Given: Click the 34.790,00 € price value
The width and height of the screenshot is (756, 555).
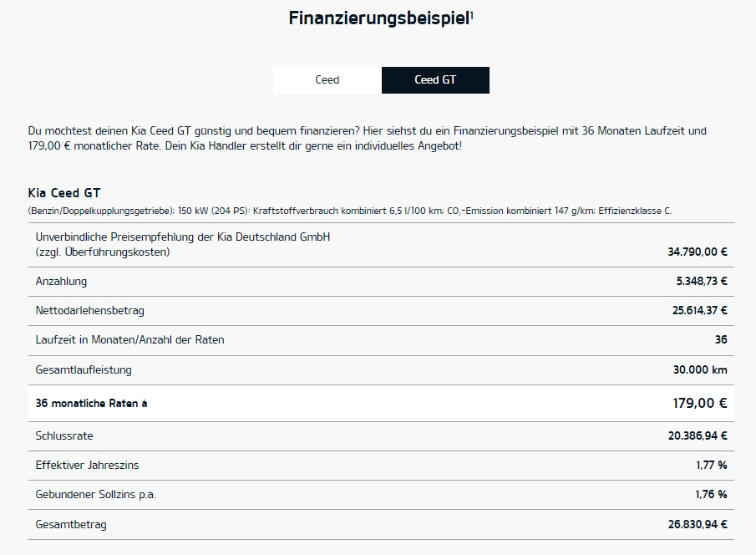Looking at the screenshot, I should click(x=698, y=252).
